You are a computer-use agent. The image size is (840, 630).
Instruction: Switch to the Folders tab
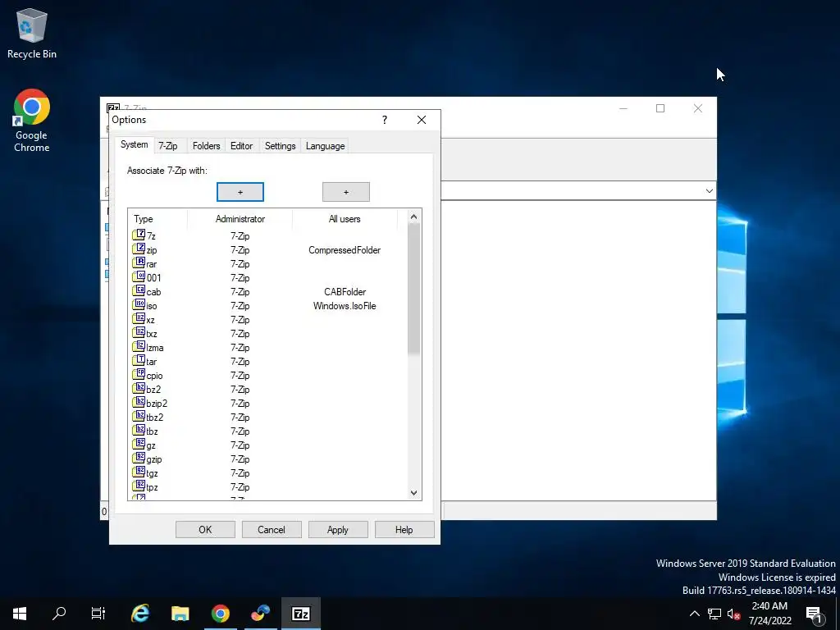[206, 146]
